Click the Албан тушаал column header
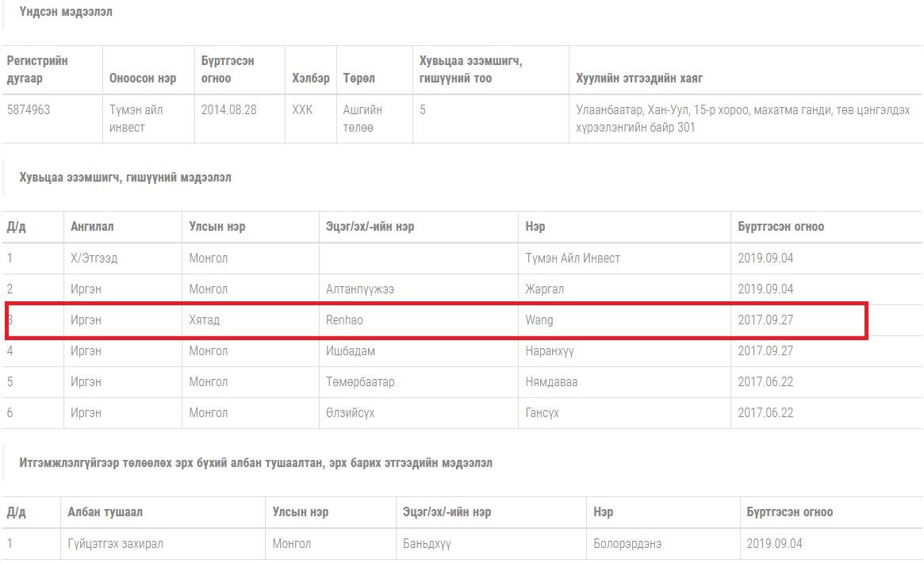 pyautogui.click(x=105, y=511)
